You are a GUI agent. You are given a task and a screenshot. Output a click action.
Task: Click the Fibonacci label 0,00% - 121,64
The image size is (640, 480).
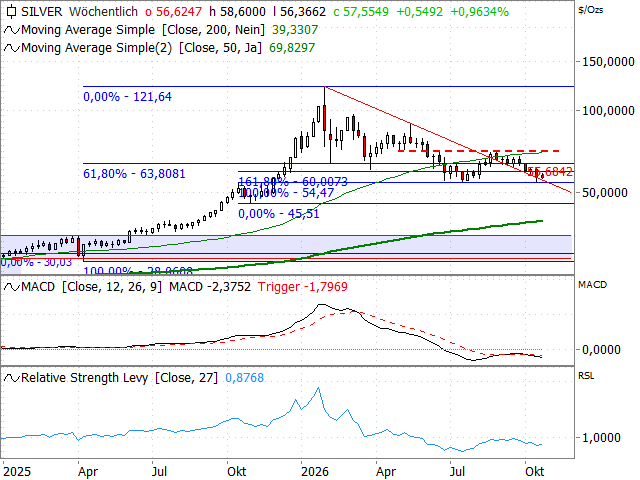(127, 97)
